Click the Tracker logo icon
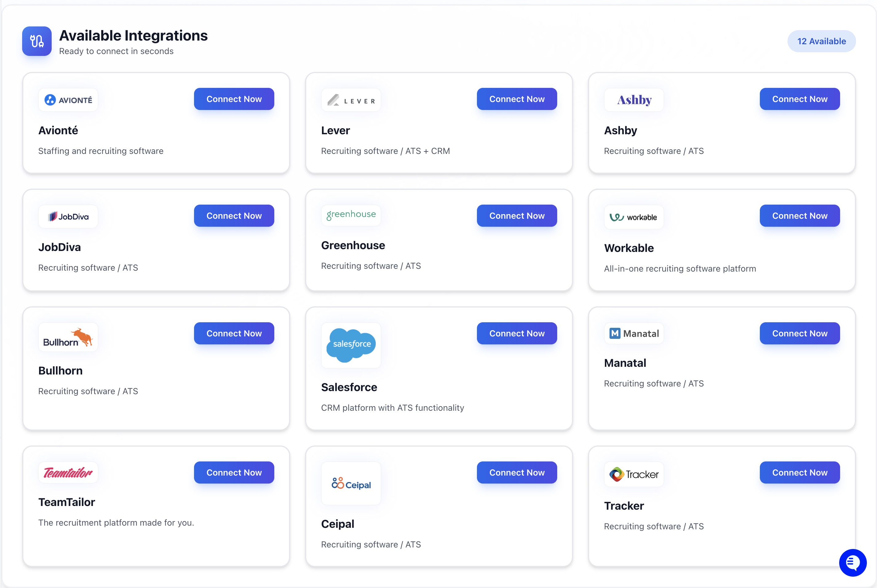Image resolution: width=877 pixels, height=588 pixels. tap(634, 474)
